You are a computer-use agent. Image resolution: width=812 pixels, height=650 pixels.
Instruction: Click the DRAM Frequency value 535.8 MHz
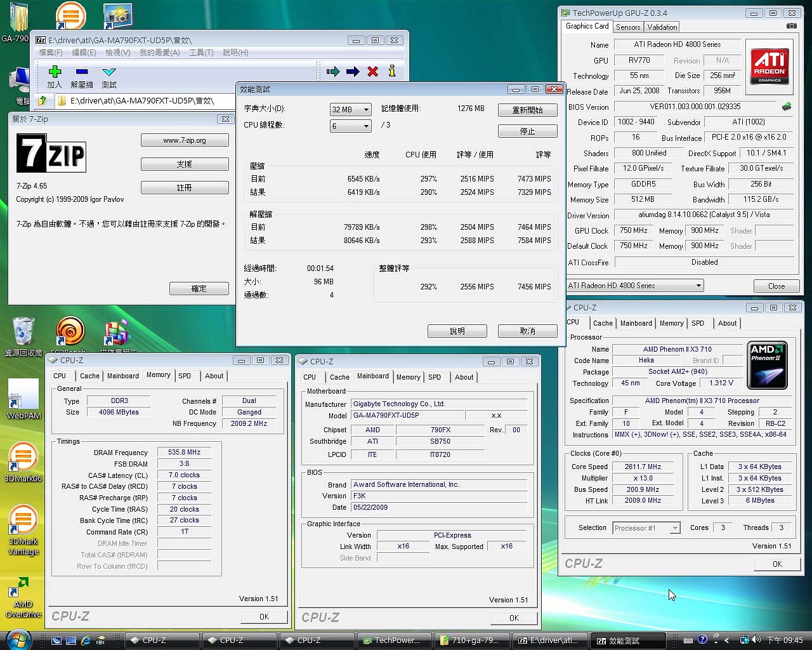coord(184,453)
